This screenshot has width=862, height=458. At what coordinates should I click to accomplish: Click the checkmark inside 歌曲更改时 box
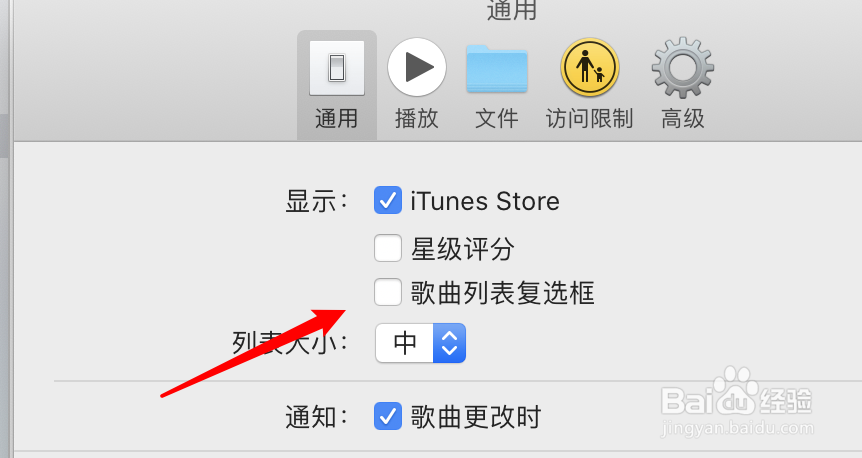click(388, 416)
